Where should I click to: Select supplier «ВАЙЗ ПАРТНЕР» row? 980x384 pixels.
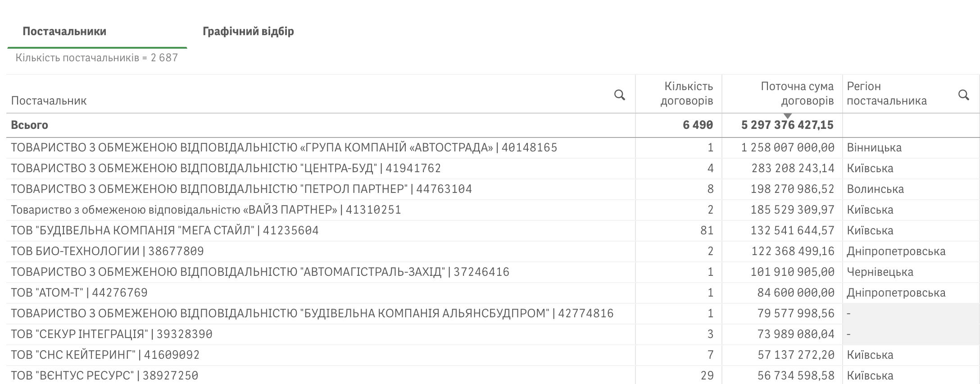(206, 210)
